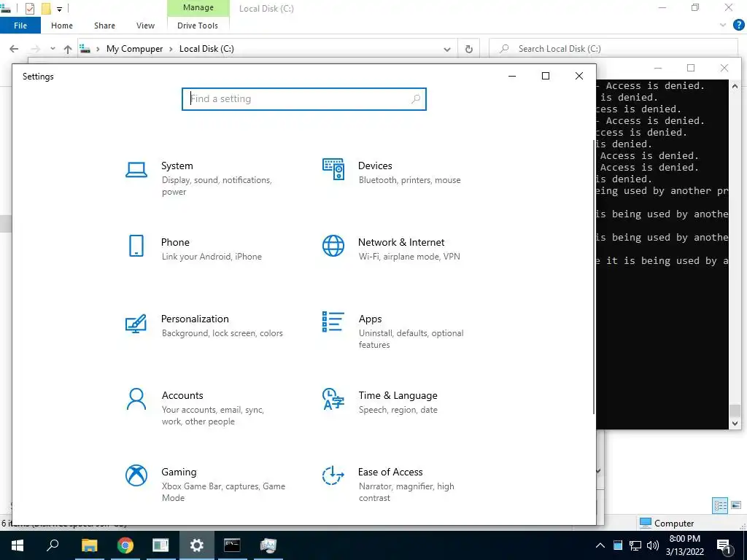
Task: Click the network tray icon
Action: pyautogui.click(x=635, y=545)
